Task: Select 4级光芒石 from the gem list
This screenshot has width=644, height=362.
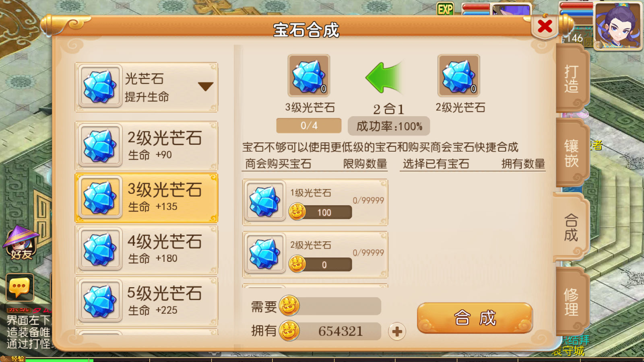Action: point(147,249)
